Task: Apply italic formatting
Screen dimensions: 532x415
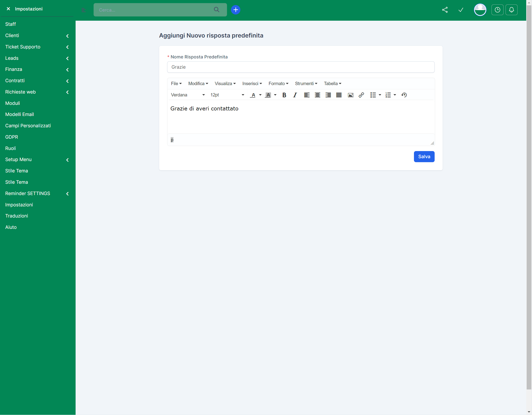Action: point(295,95)
